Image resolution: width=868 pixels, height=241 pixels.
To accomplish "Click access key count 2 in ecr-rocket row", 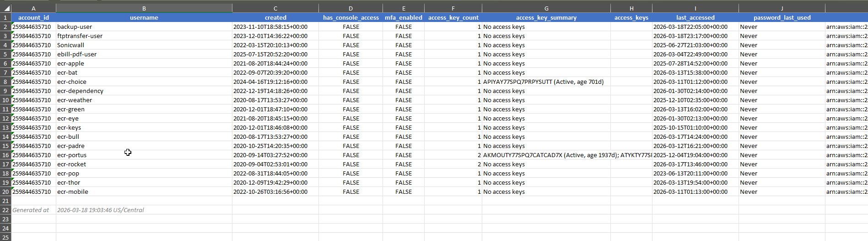I will (x=453, y=164).
